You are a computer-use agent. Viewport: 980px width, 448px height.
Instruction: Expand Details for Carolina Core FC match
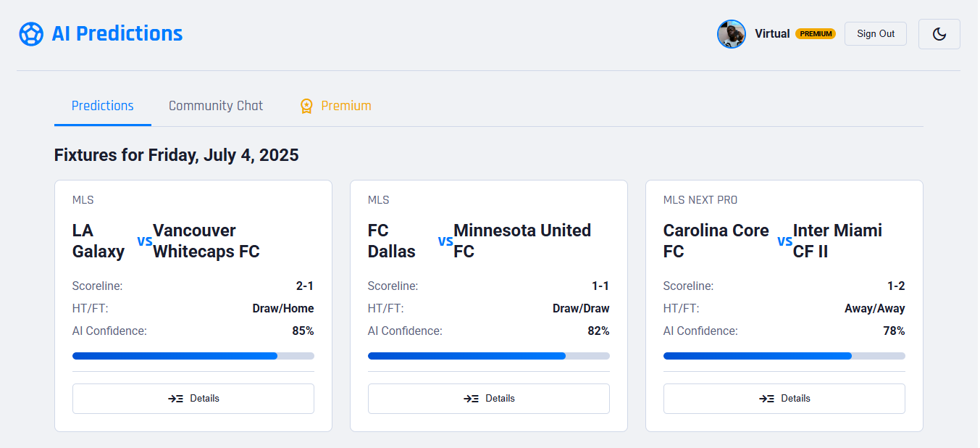784,399
